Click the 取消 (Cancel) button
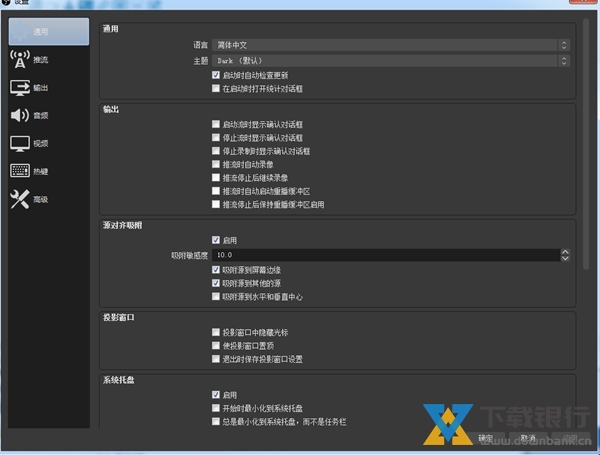Viewport: 600px width, 455px height. (529, 438)
